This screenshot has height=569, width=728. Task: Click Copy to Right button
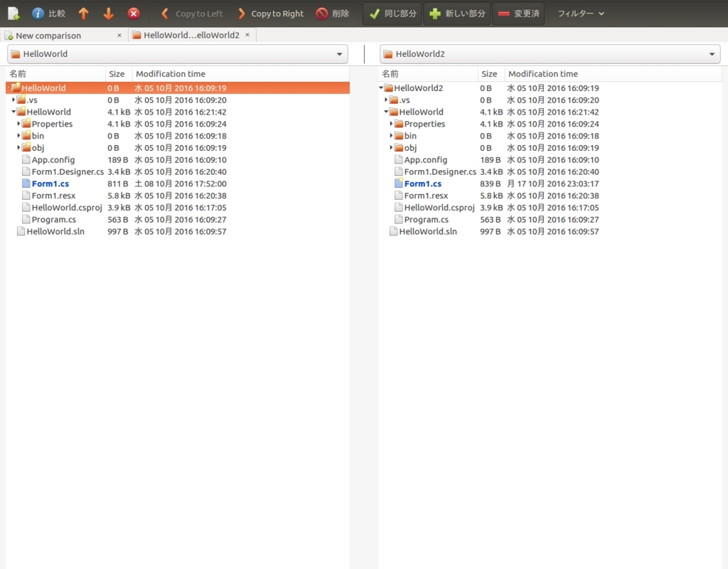270,13
